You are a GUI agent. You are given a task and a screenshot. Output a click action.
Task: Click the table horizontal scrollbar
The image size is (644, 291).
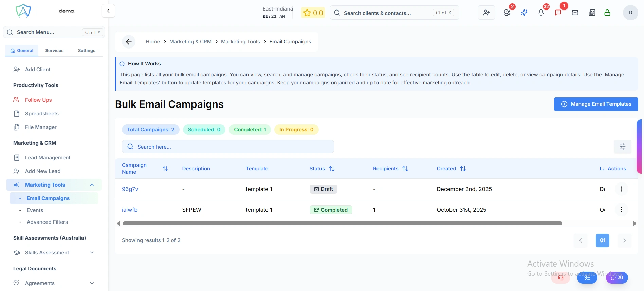point(343,224)
